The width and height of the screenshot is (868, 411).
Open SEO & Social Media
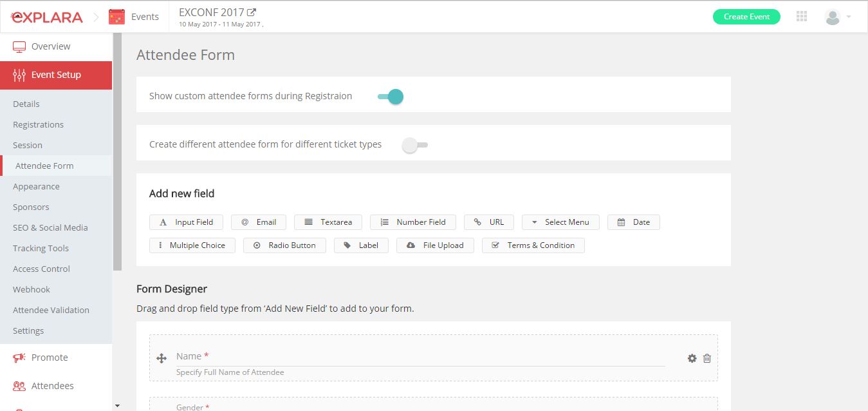[x=50, y=227]
